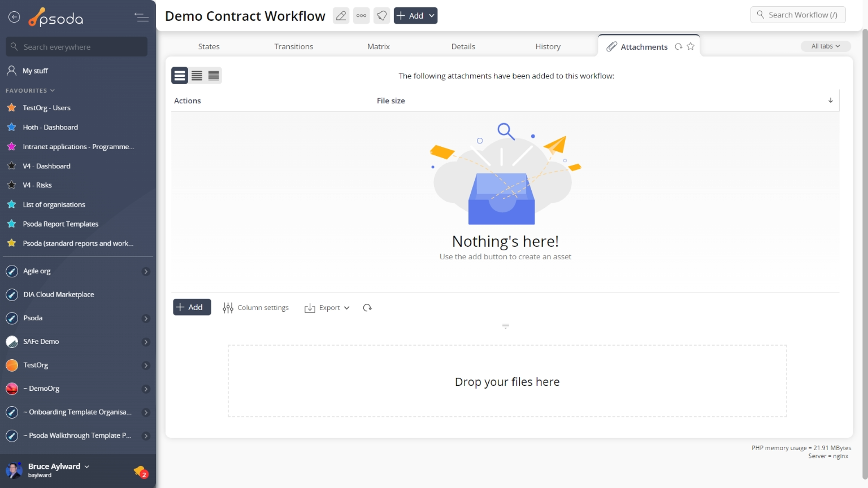
Task: Refresh the Attachments tab with reload icon
Action: [678, 47]
